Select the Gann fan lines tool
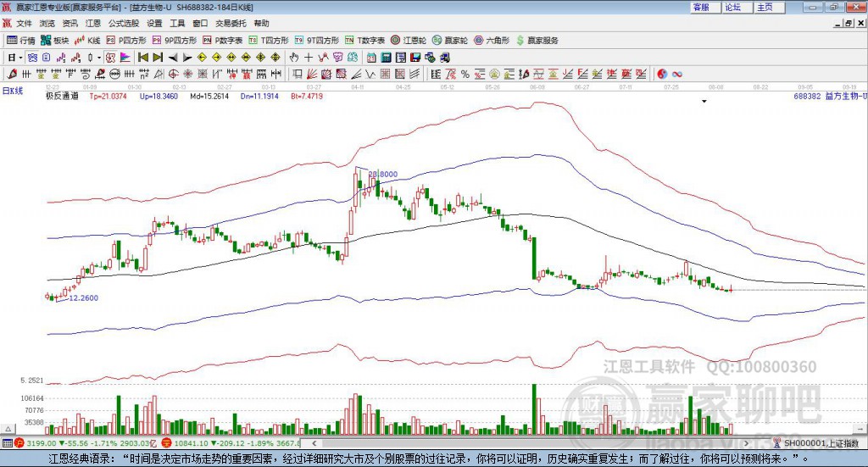The width and height of the screenshot is (868, 467). [312, 74]
